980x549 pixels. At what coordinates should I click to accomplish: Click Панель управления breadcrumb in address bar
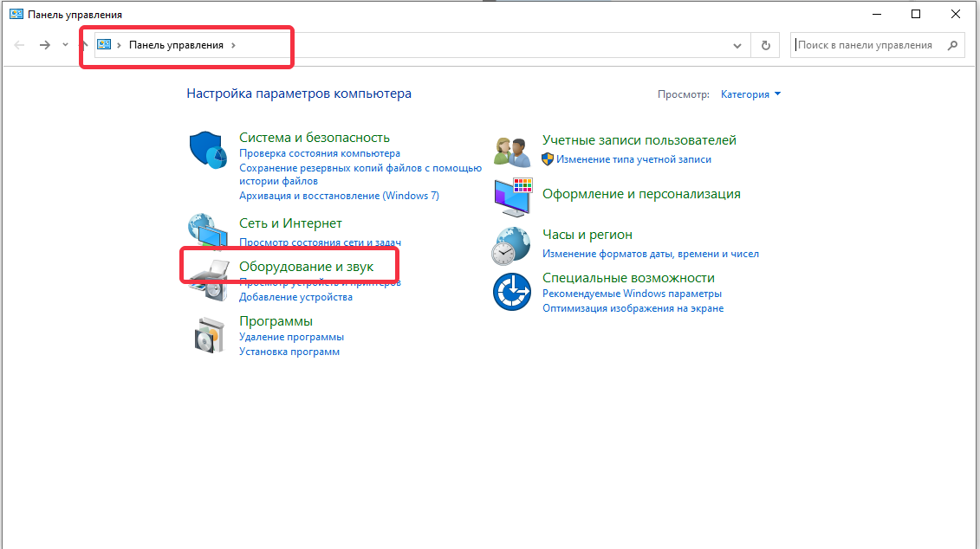176,45
